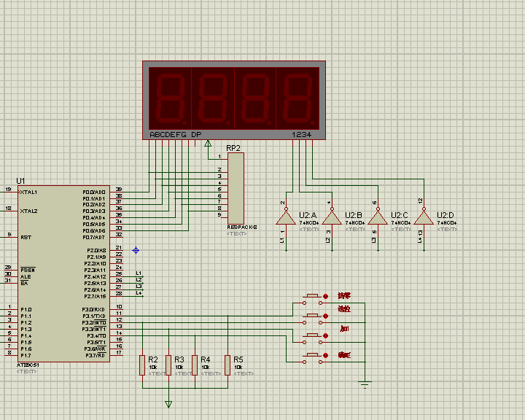Screen dimensions: 525x420
Task: Select the ground symbol below the push buttons
Action: (x=365, y=384)
